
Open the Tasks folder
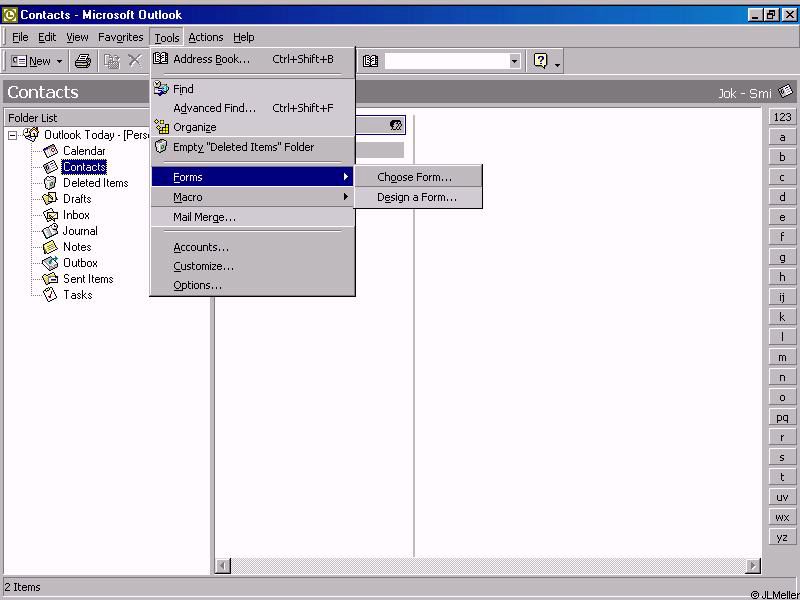[78, 295]
